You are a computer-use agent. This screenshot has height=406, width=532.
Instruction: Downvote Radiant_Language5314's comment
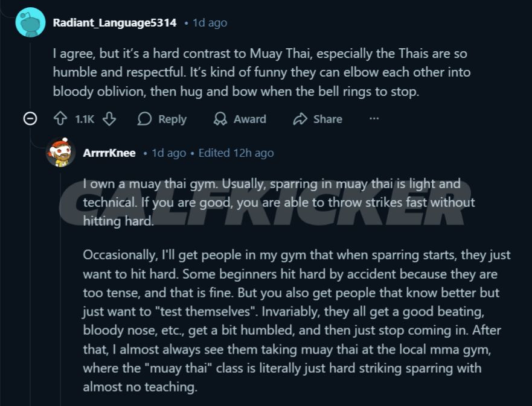(109, 119)
